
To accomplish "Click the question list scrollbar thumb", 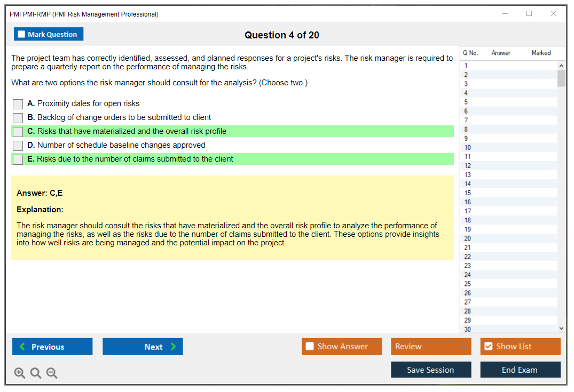I will [561, 78].
